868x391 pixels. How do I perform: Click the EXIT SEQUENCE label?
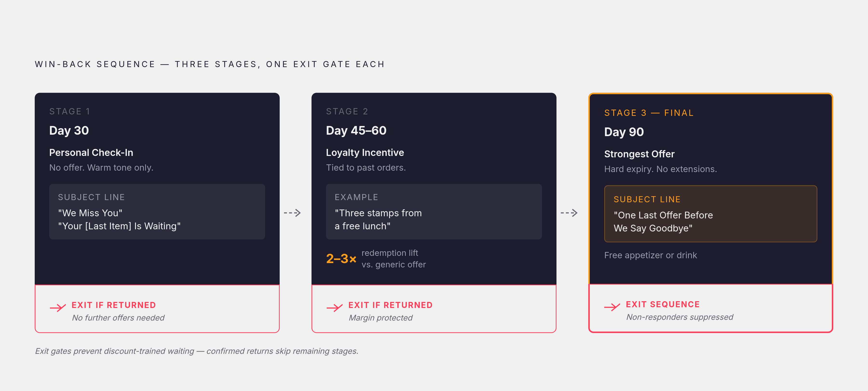pos(663,305)
